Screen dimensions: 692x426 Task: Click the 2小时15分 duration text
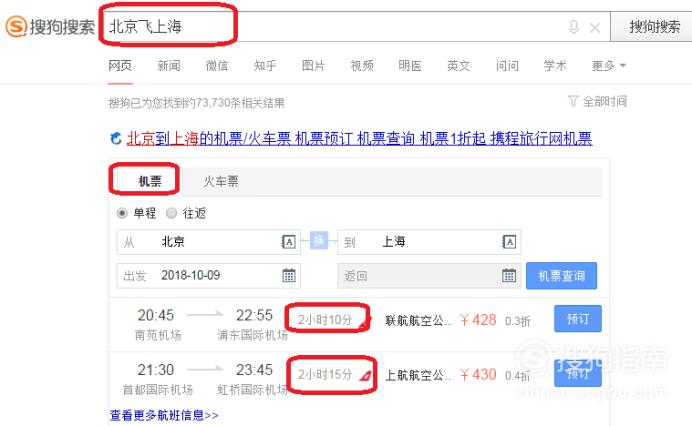point(325,374)
